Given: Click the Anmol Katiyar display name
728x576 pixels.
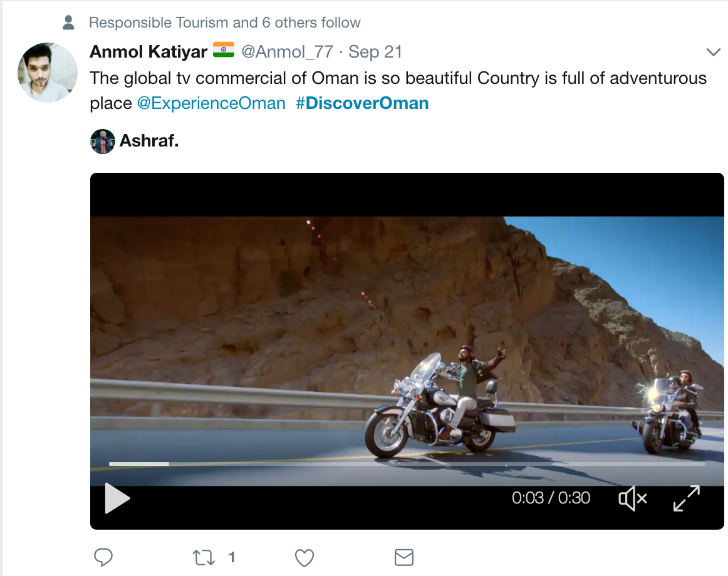Looking at the screenshot, I should tap(148, 51).
